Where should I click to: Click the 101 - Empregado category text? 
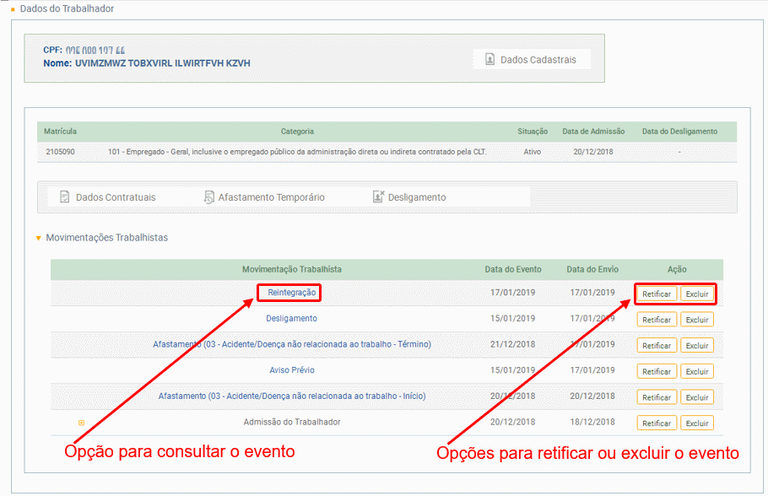click(297, 152)
